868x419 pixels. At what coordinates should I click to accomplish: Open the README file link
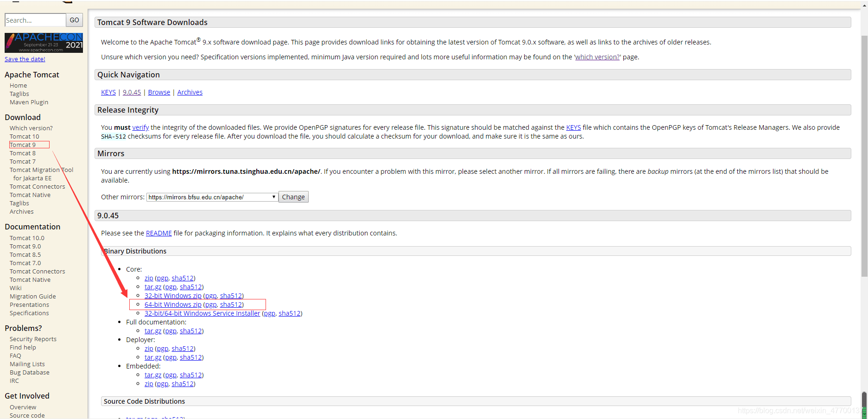(158, 233)
